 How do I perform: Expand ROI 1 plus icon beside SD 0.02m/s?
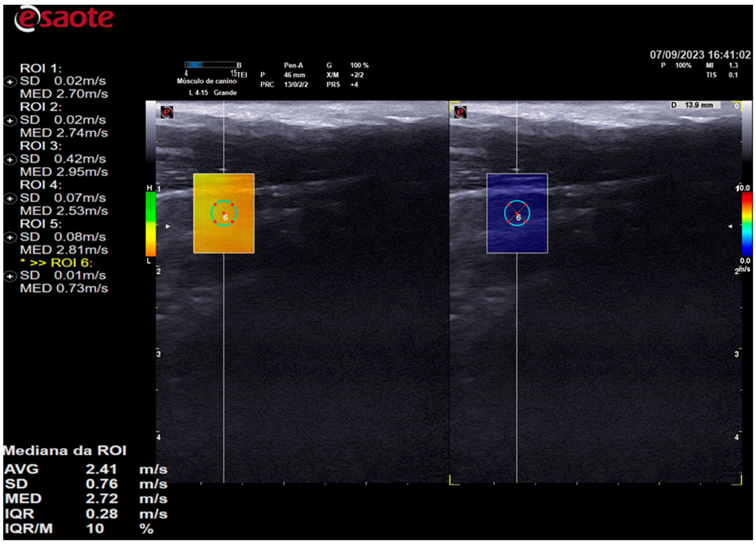[10, 82]
